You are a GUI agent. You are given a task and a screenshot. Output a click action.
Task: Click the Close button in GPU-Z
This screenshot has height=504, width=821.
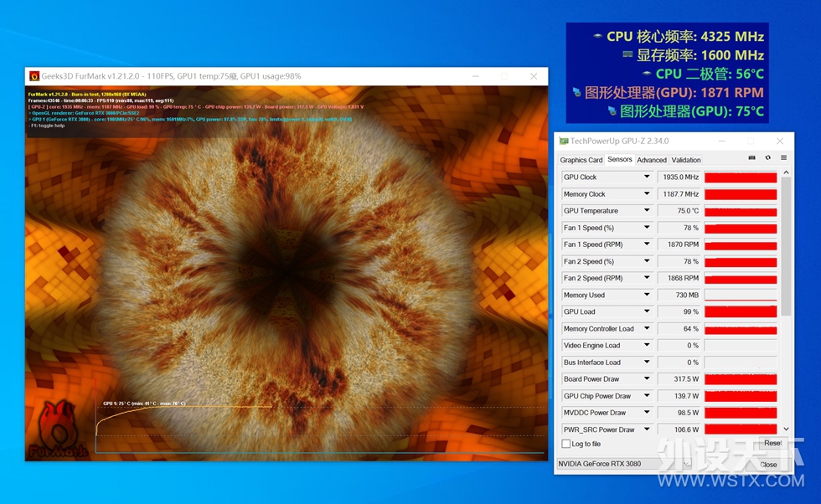[x=768, y=464]
